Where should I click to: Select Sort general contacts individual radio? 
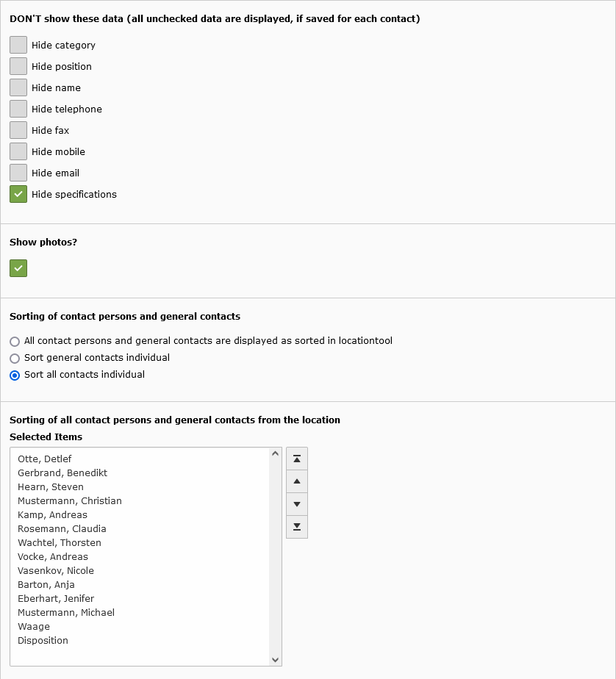tap(15, 359)
